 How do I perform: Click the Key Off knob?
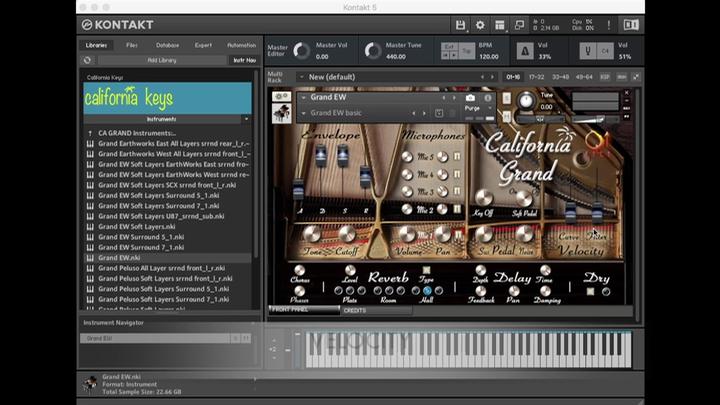pyautogui.click(x=484, y=198)
